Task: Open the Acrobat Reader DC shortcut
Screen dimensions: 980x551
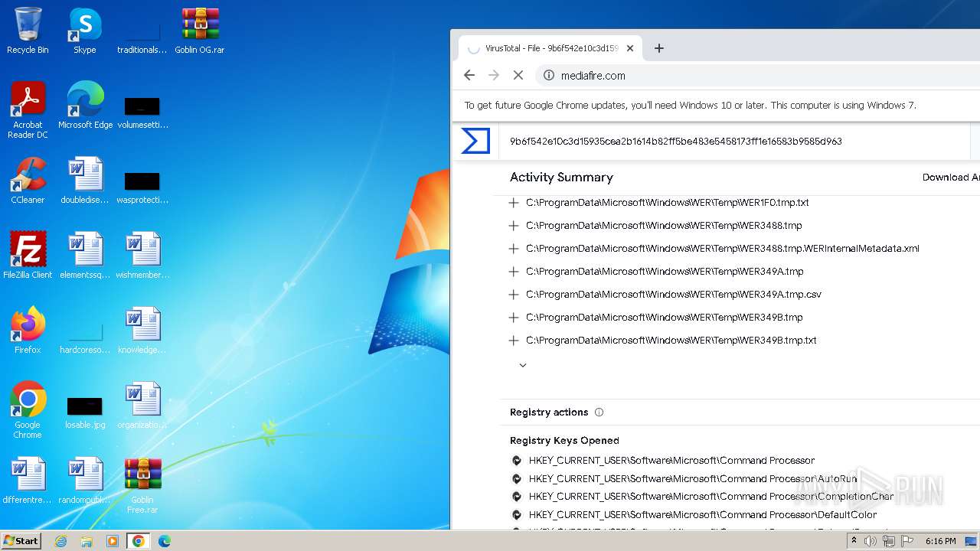Action: [28, 109]
